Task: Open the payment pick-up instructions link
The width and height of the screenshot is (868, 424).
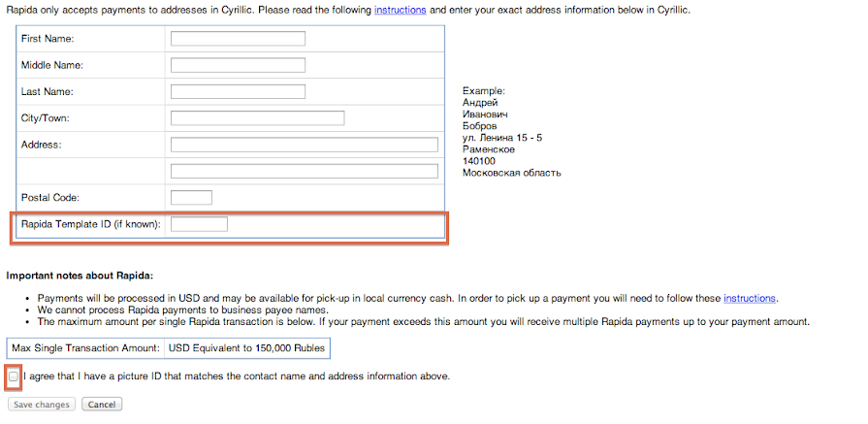Action: coord(750,298)
